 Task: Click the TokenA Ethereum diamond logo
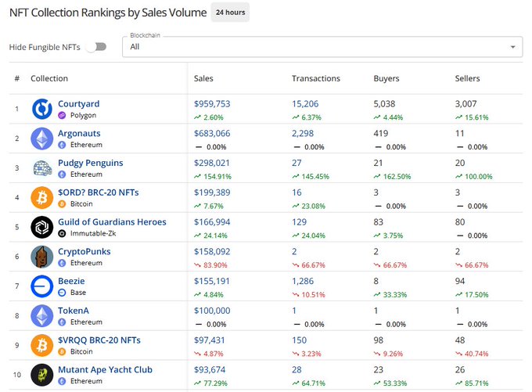coord(42,315)
